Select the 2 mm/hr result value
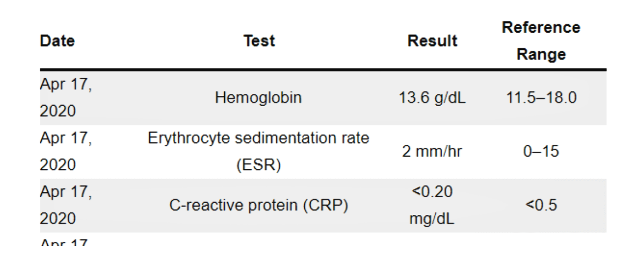This screenshot has height=268, width=644. [x=433, y=152]
